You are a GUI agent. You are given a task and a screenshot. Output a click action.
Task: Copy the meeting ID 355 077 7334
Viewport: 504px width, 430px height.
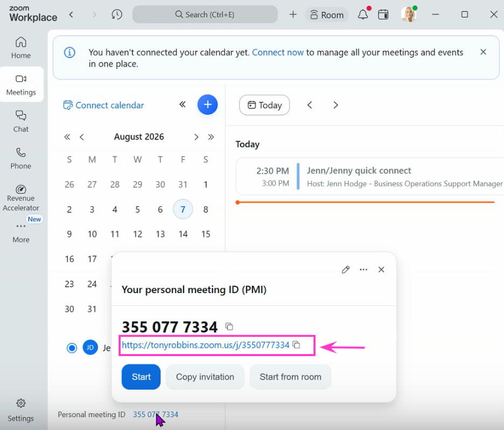(x=229, y=327)
